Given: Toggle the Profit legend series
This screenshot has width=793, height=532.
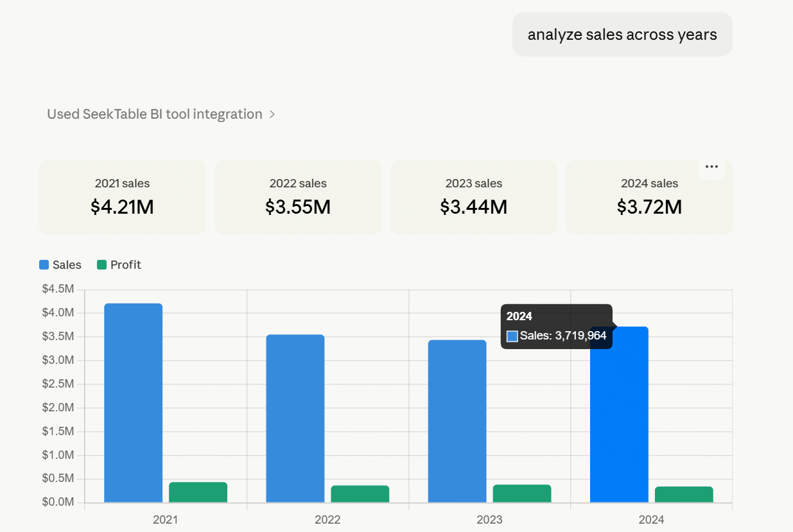Looking at the screenshot, I should click(119, 265).
